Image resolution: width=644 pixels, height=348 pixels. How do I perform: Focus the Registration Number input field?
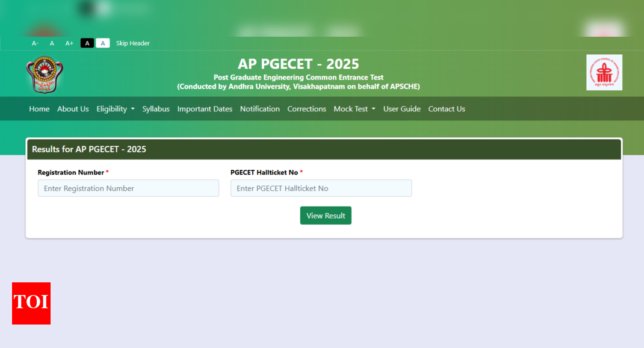coord(128,188)
